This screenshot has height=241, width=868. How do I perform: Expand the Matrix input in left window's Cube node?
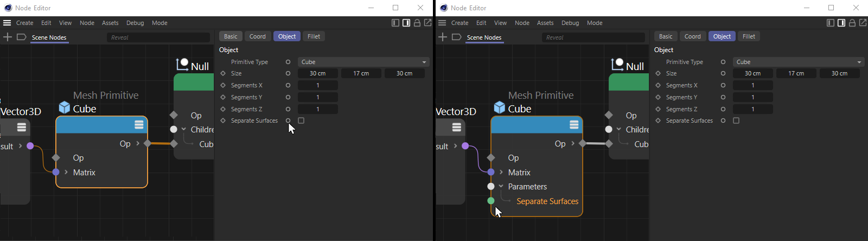click(x=66, y=172)
